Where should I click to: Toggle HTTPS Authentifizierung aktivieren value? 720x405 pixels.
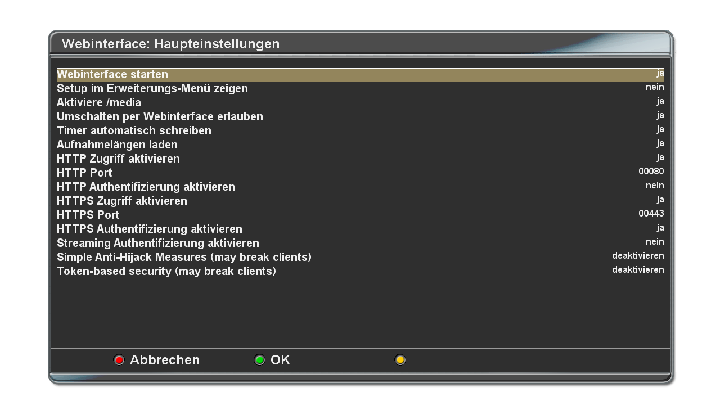tap(660, 228)
